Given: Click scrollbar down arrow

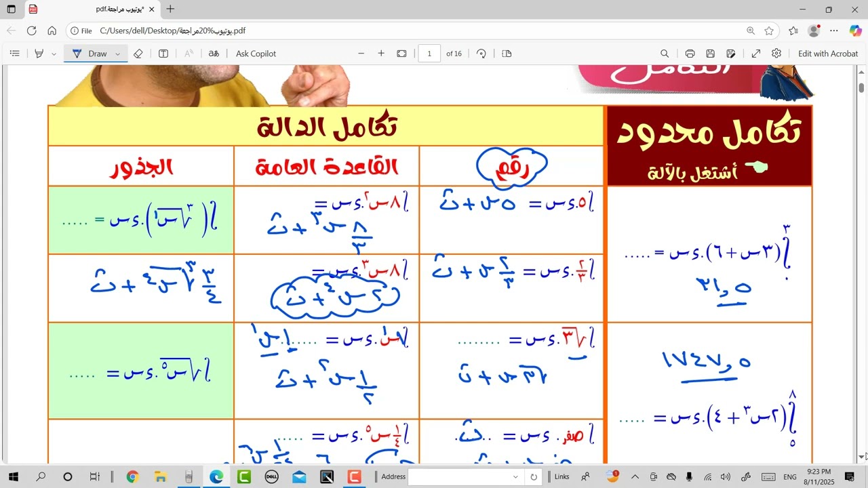Looking at the screenshot, I should tap(862, 457).
